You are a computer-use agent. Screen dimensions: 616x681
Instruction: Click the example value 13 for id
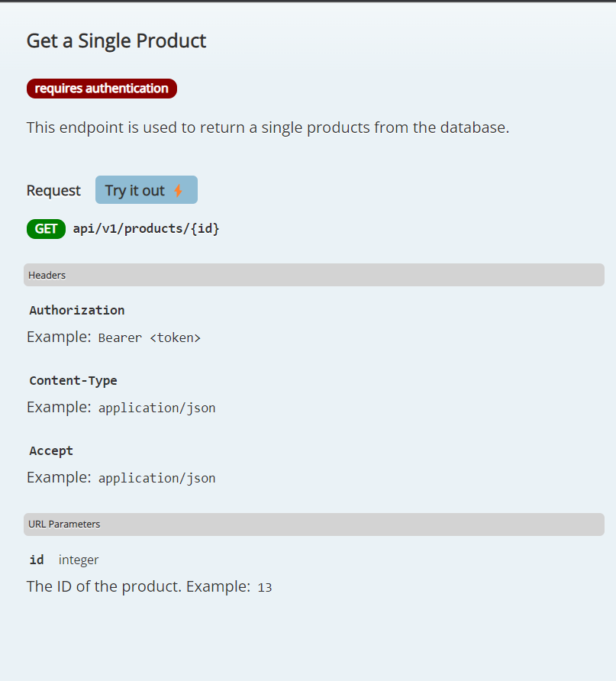point(264,587)
